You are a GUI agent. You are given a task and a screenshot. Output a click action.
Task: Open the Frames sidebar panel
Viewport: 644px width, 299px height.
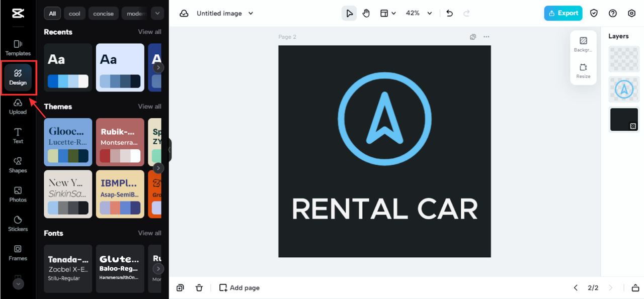[x=18, y=252]
